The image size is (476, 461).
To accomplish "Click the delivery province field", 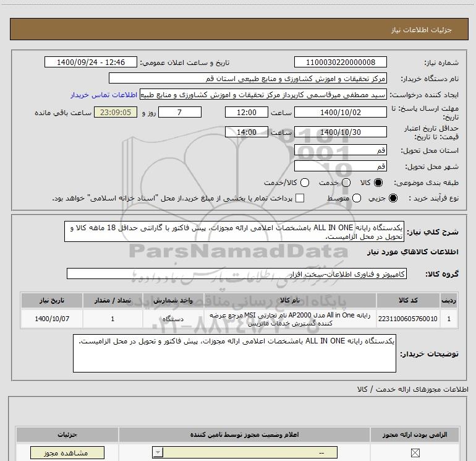I will 340,150.
